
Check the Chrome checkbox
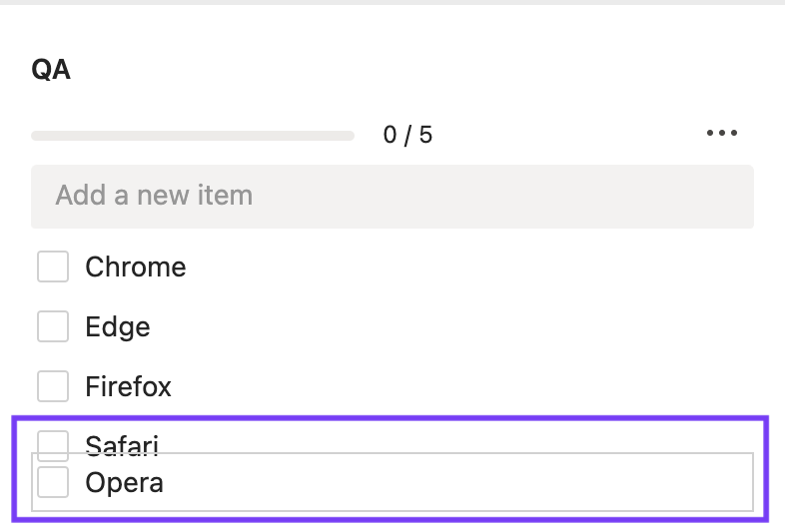(53, 266)
